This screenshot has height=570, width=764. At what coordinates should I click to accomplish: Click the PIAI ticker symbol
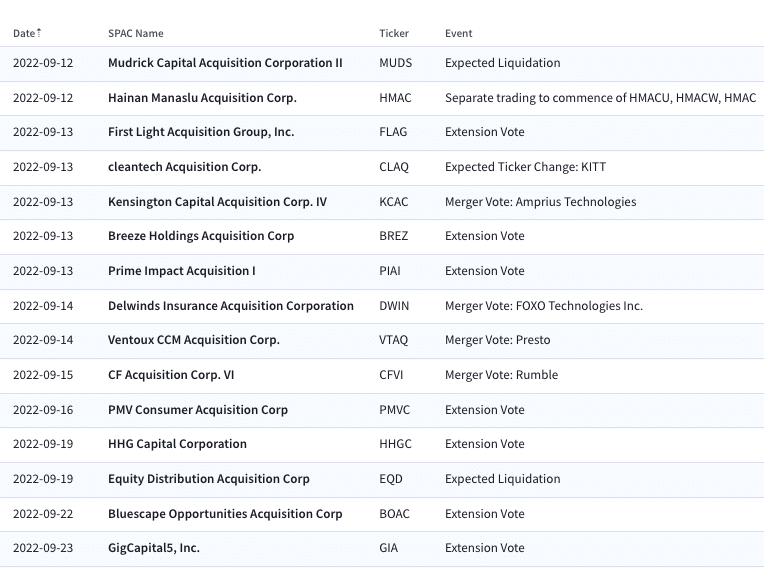[390, 271]
